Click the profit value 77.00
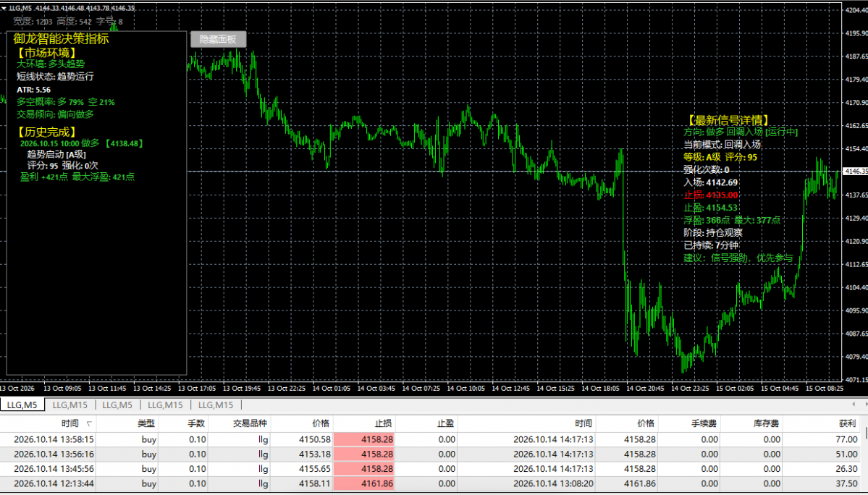The image size is (868, 495). pyautogui.click(x=846, y=440)
